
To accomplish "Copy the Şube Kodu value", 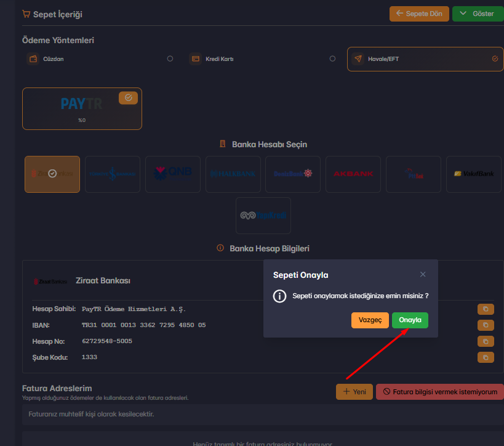I will (x=486, y=357).
